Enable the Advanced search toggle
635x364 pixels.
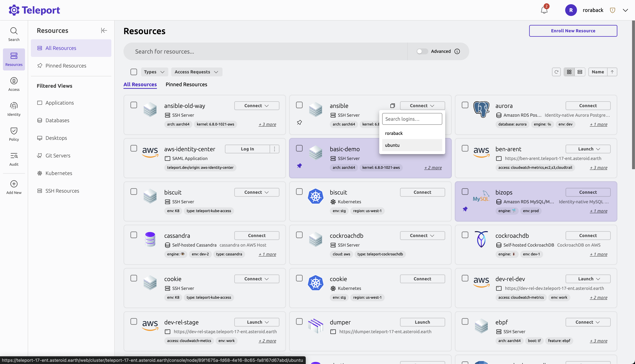coord(422,51)
